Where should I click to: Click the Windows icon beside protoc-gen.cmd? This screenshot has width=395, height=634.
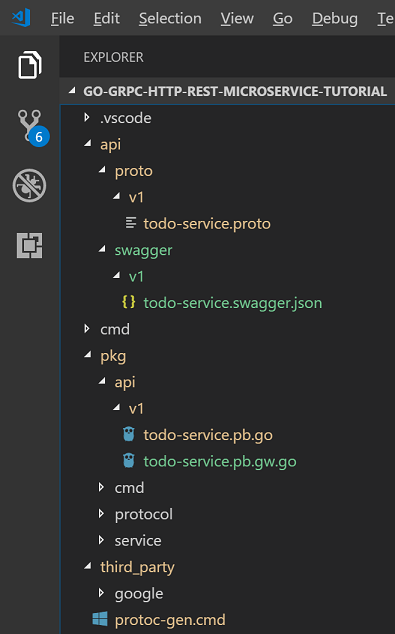click(x=100, y=619)
